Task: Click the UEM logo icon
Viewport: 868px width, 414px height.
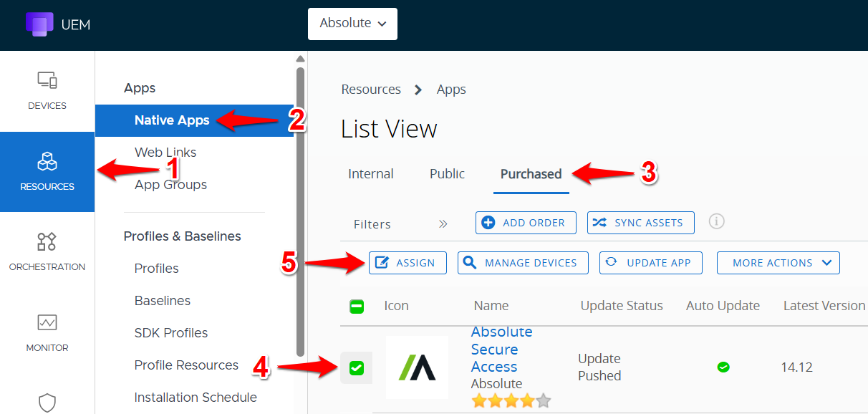Action: [x=39, y=24]
